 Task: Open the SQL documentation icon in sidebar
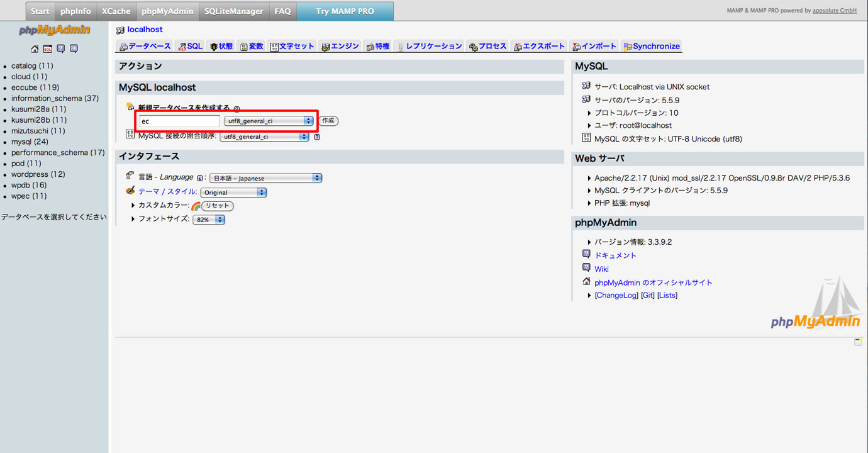74,49
